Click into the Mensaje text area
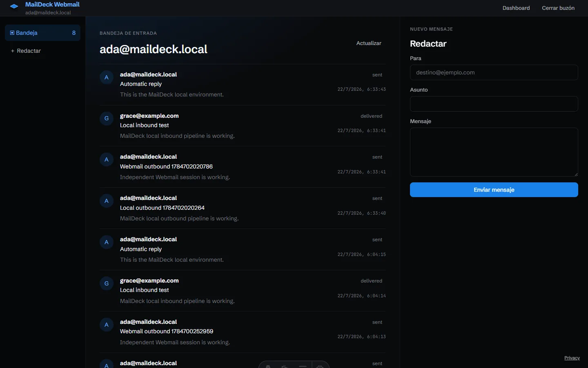588x368 pixels. [494, 152]
